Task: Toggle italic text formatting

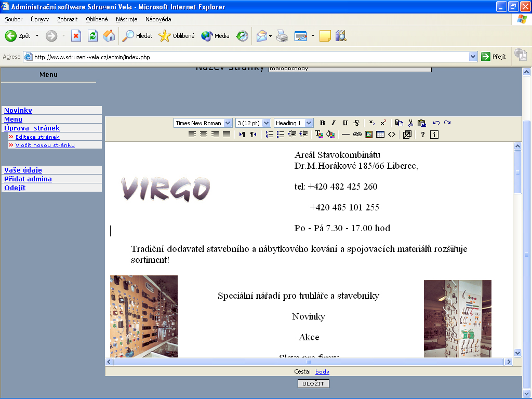Action: tap(333, 123)
